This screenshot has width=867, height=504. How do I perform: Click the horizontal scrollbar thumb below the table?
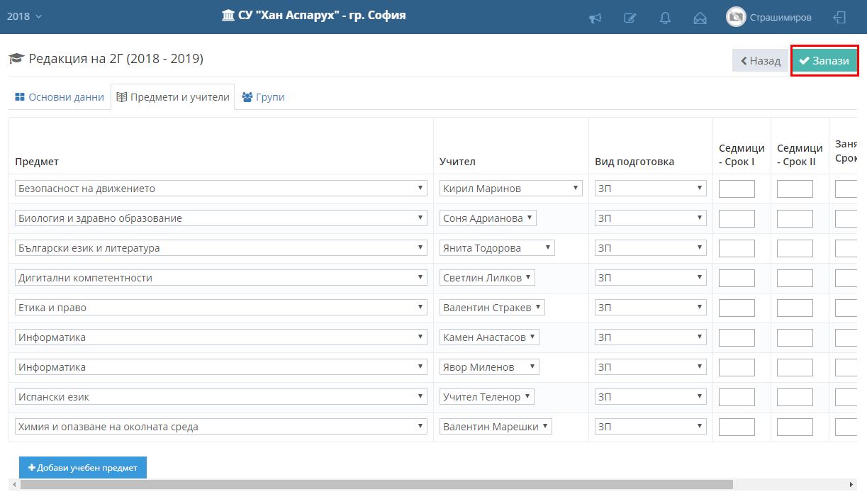(x=376, y=485)
